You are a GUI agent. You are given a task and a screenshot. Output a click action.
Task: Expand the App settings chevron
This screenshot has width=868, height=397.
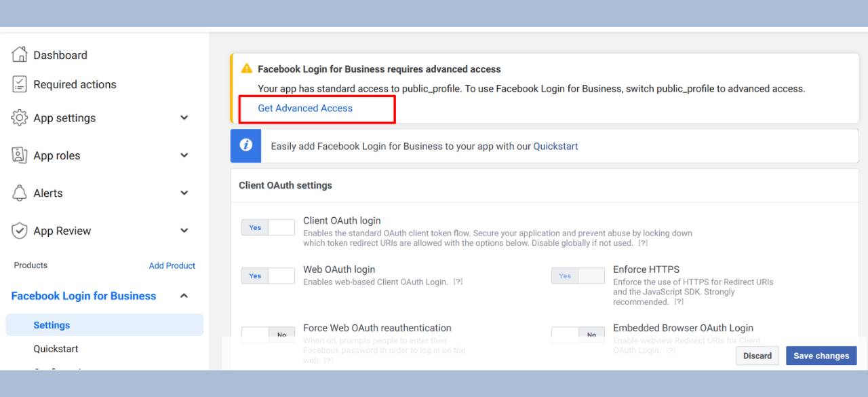184,117
